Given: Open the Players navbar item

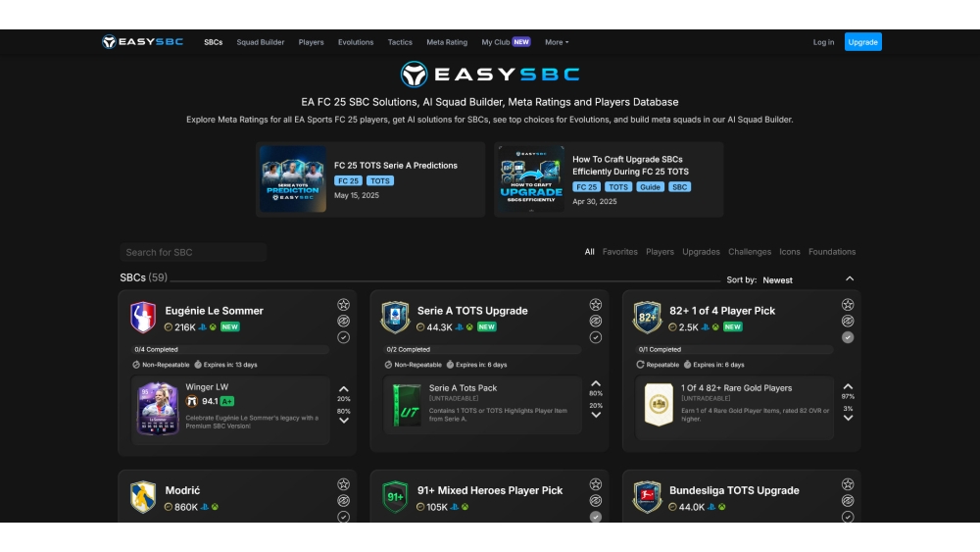Looking at the screenshot, I should 311,42.
